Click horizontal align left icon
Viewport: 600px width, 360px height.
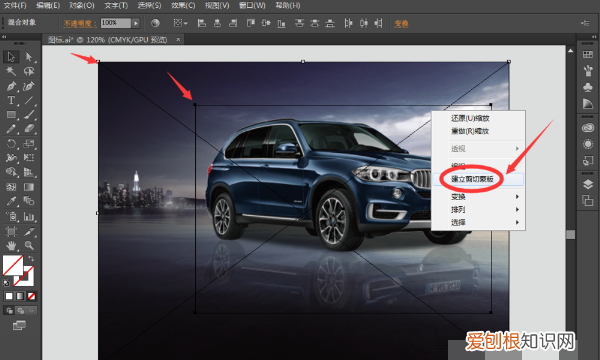tap(201, 23)
